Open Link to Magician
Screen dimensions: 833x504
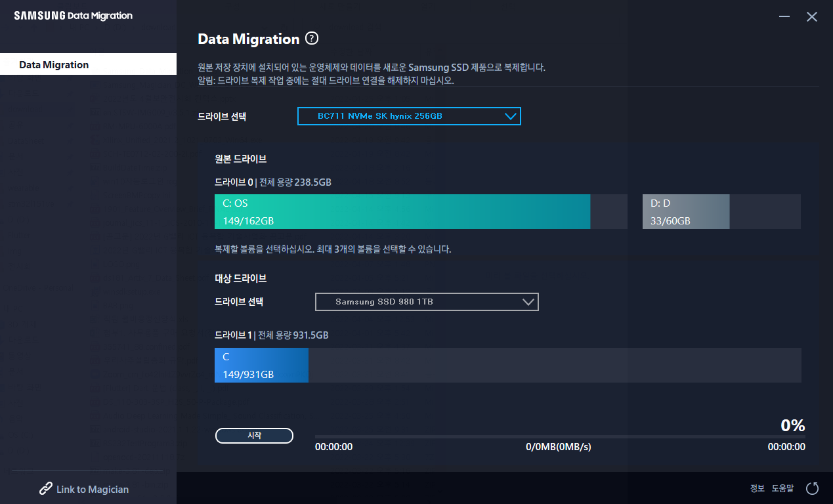[84, 489]
